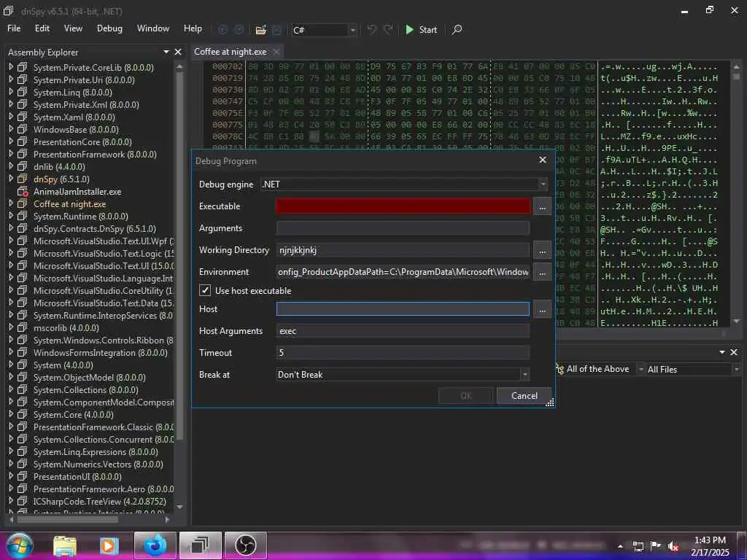The height and width of the screenshot is (560, 747).
Task: Expand the WindowsBase tree node
Action: coord(11,130)
